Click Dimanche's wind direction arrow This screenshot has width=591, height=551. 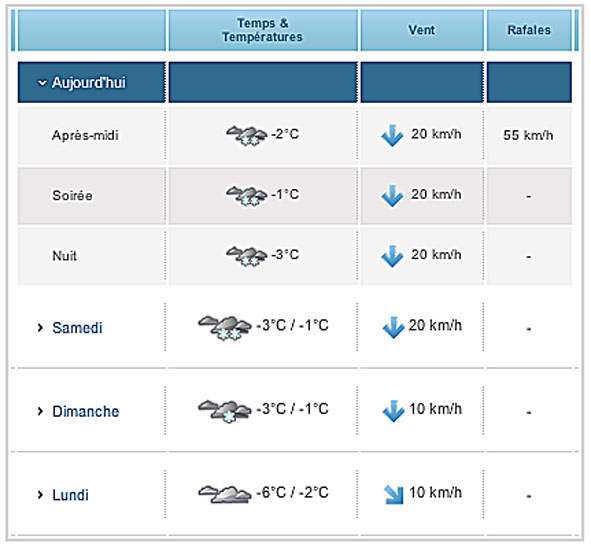(x=393, y=411)
